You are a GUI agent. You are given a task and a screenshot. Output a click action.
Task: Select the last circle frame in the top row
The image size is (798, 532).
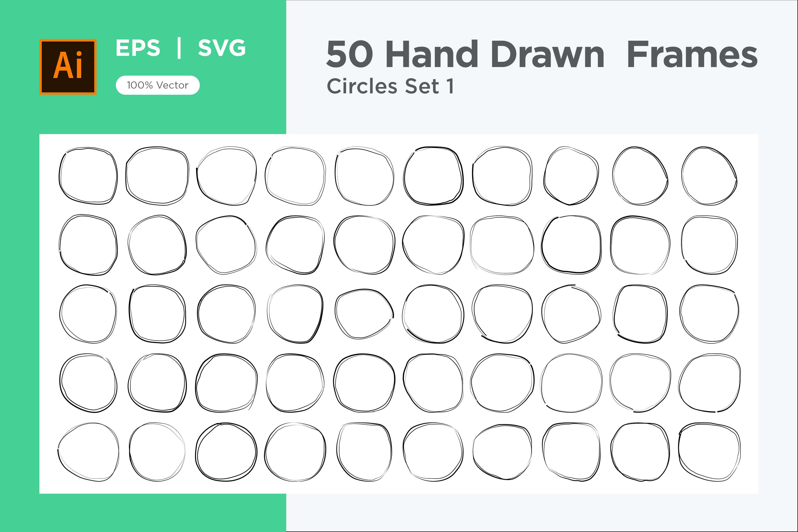709,176
